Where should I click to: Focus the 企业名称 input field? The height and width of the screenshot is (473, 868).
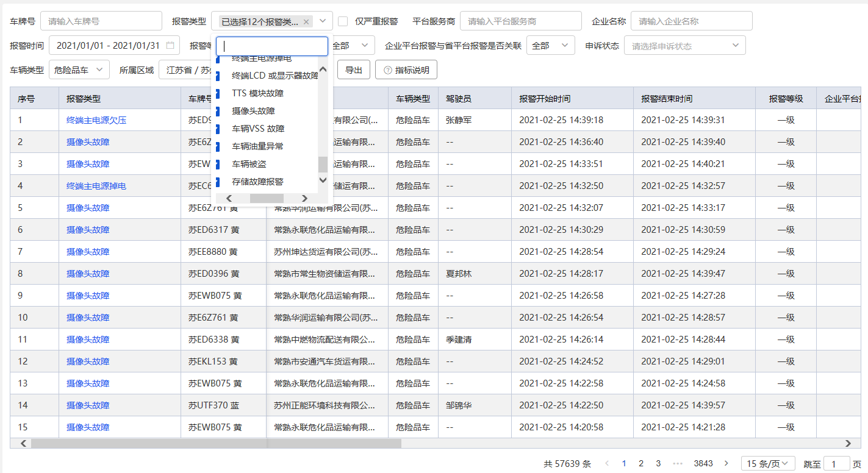(692, 21)
